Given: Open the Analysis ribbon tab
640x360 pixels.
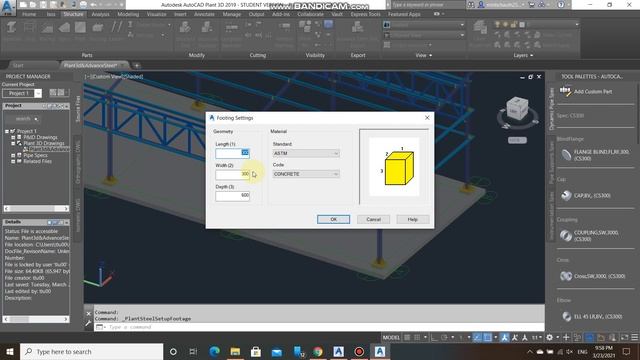Looking at the screenshot, I should [100, 14].
